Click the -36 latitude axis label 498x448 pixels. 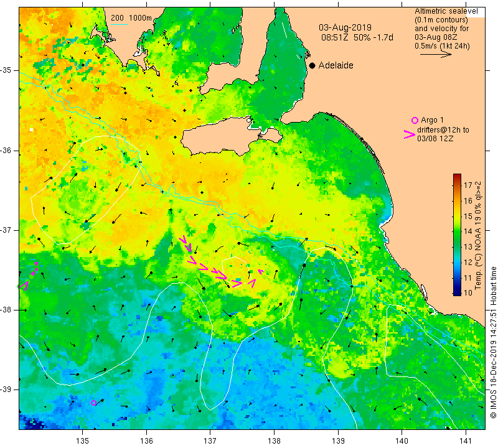(x=7, y=150)
